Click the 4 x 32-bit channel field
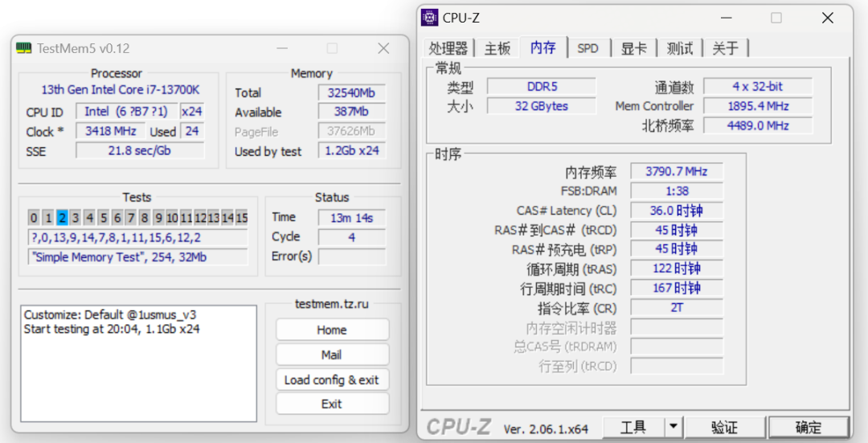Image resolution: width=868 pixels, height=443 pixels. (x=758, y=86)
